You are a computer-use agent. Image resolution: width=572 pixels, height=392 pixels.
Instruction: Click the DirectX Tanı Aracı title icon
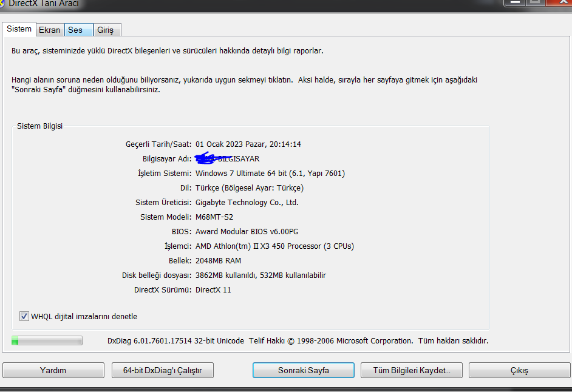point(1,3)
